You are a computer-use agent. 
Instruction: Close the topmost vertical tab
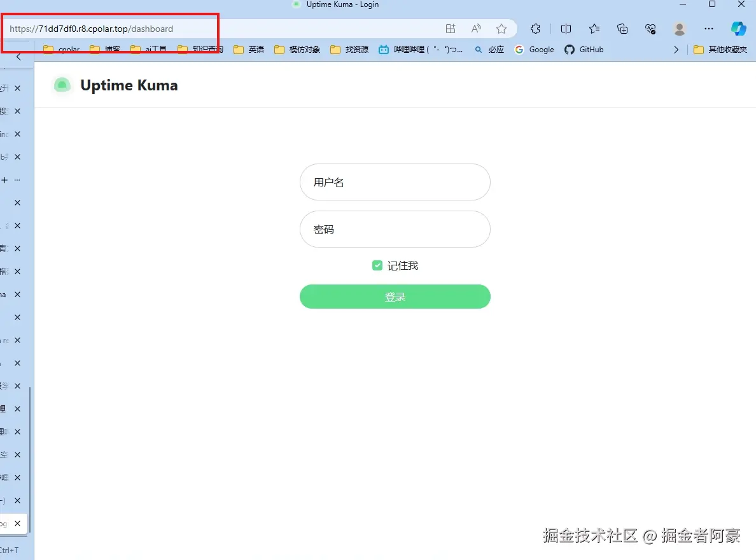click(17, 88)
